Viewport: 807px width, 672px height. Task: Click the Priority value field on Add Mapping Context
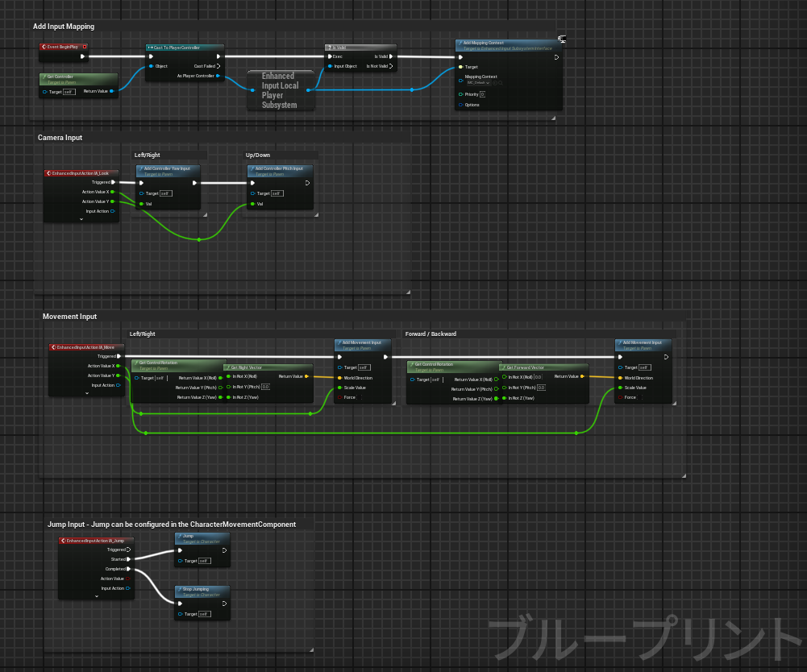coord(483,94)
